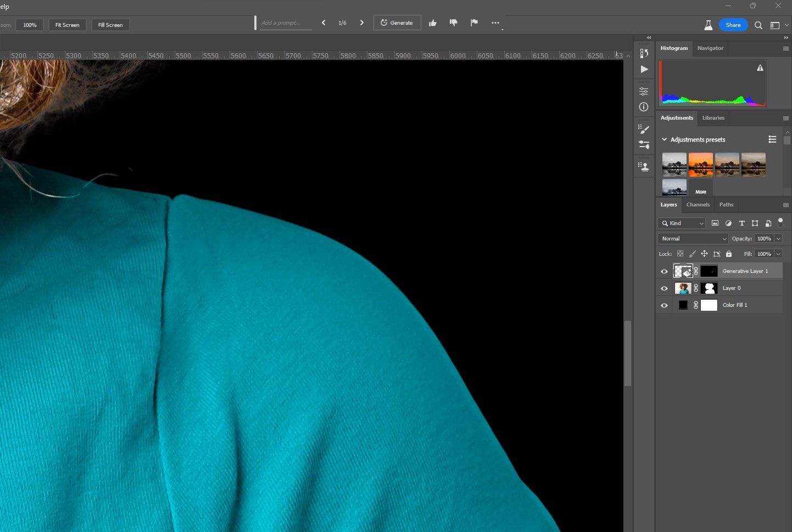Click the flag report icon
The width and height of the screenshot is (792, 532).
coord(474,23)
